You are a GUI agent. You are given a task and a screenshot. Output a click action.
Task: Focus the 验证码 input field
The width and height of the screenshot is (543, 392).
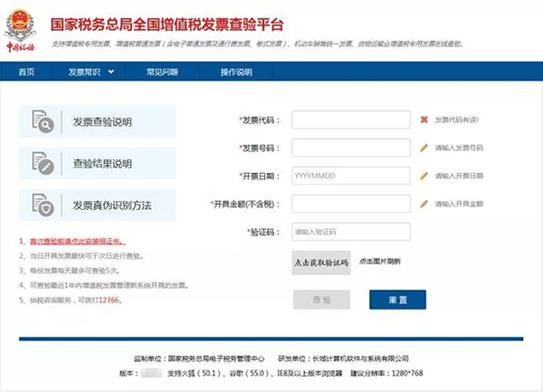click(x=351, y=232)
